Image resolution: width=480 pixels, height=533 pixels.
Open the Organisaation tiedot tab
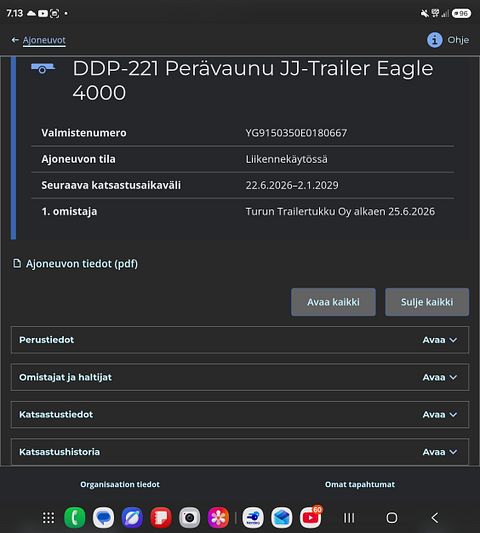(x=120, y=484)
